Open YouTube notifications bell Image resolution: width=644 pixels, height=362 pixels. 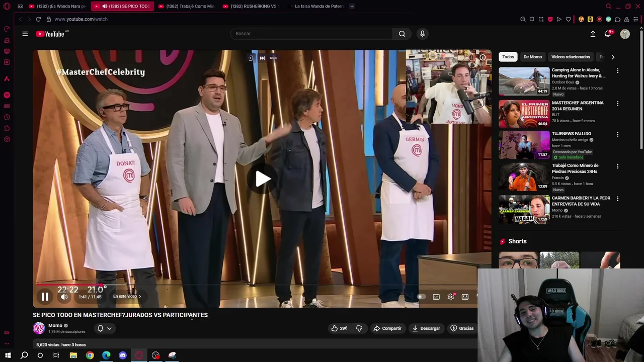tap(608, 34)
